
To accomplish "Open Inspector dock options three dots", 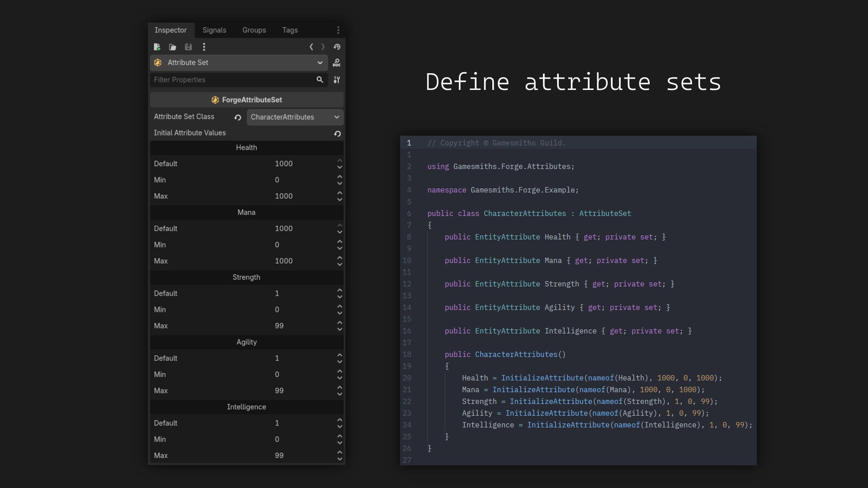I will pos(338,30).
